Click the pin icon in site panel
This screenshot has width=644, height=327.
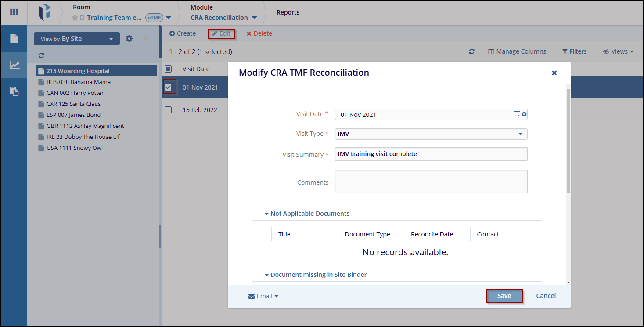(145, 39)
